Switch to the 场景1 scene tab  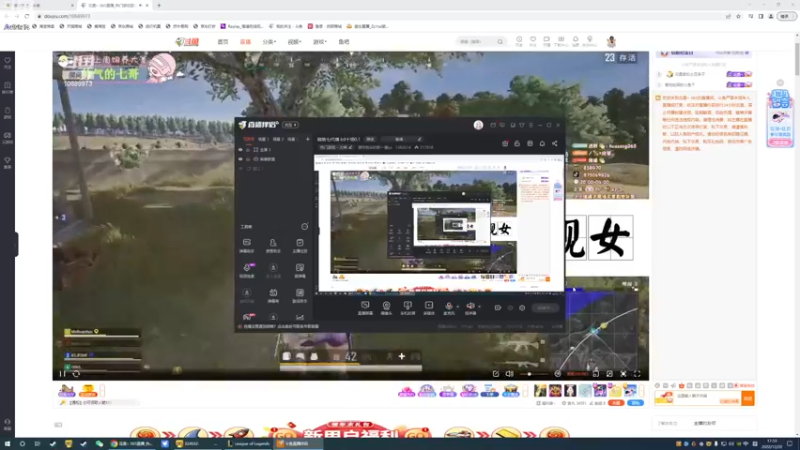[x=263, y=139]
